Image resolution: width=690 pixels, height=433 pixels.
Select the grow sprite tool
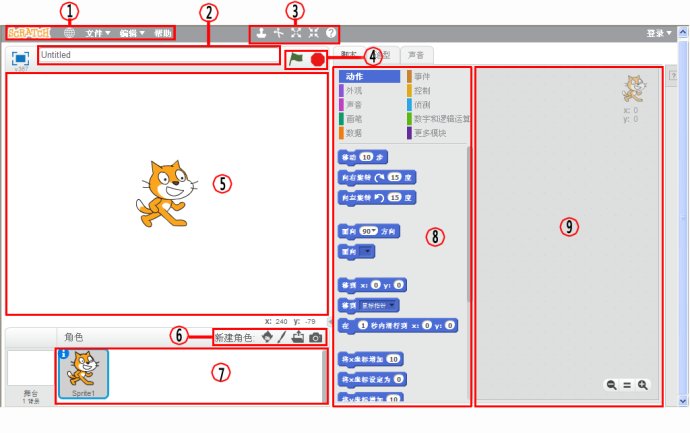(296, 33)
